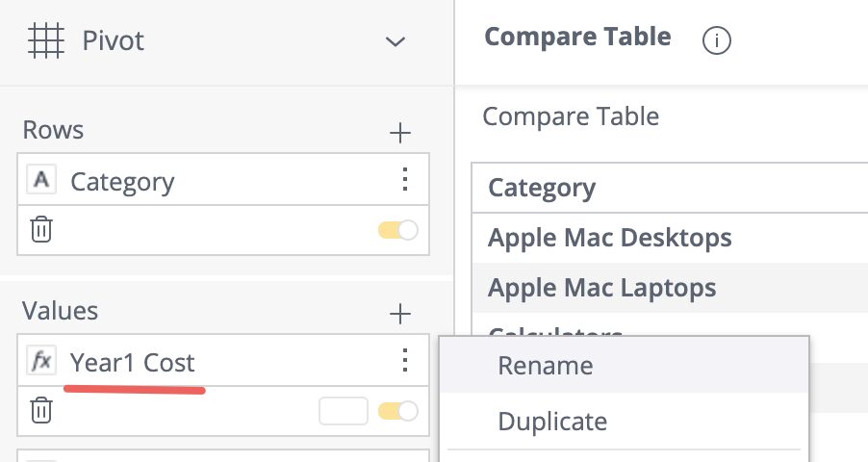Click the fx formula icon for Year1 Cost
Viewport: 868px width, 462px height.
pyautogui.click(x=41, y=361)
